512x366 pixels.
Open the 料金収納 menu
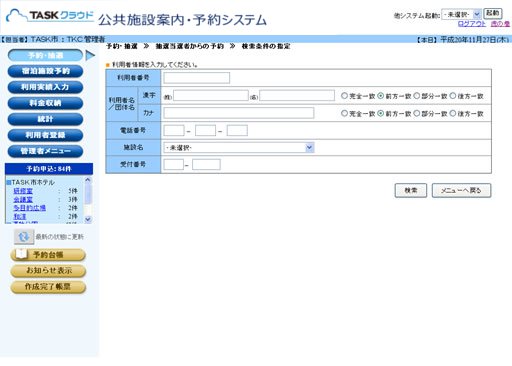[45, 103]
